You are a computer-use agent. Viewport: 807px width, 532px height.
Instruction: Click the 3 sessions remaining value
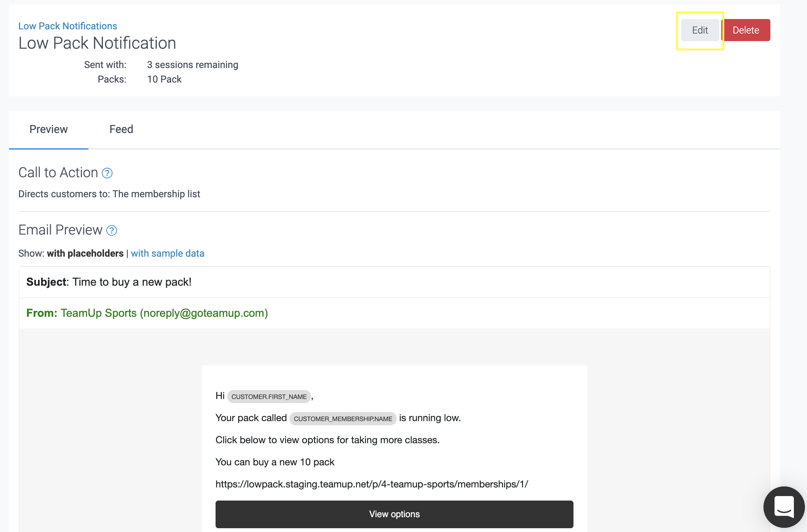tap(192, 65)
